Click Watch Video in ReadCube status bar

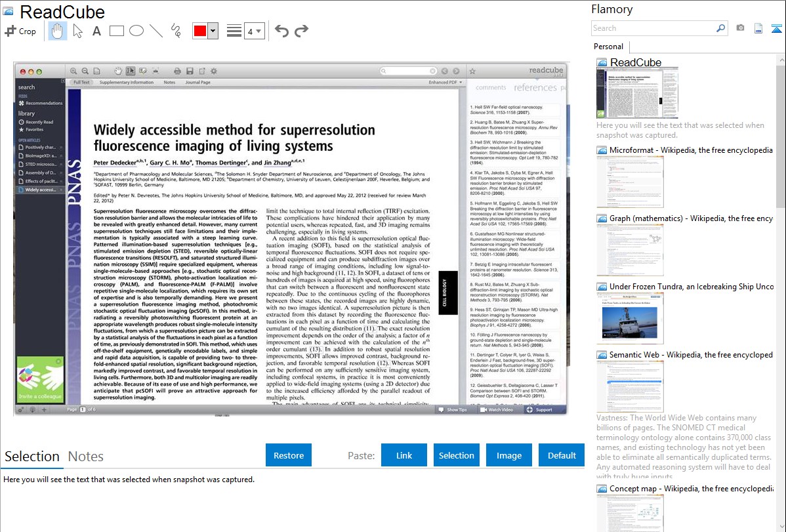tap(496, 409)
